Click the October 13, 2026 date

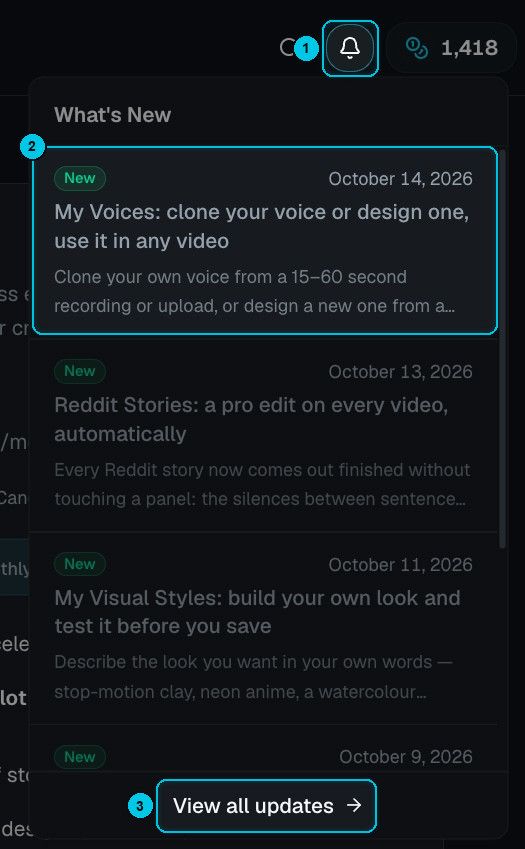point(401,371)
